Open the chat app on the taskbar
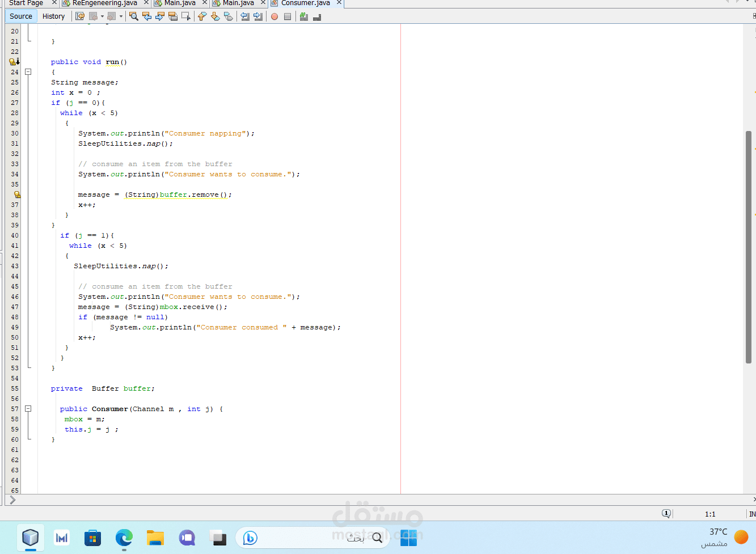 187,538
